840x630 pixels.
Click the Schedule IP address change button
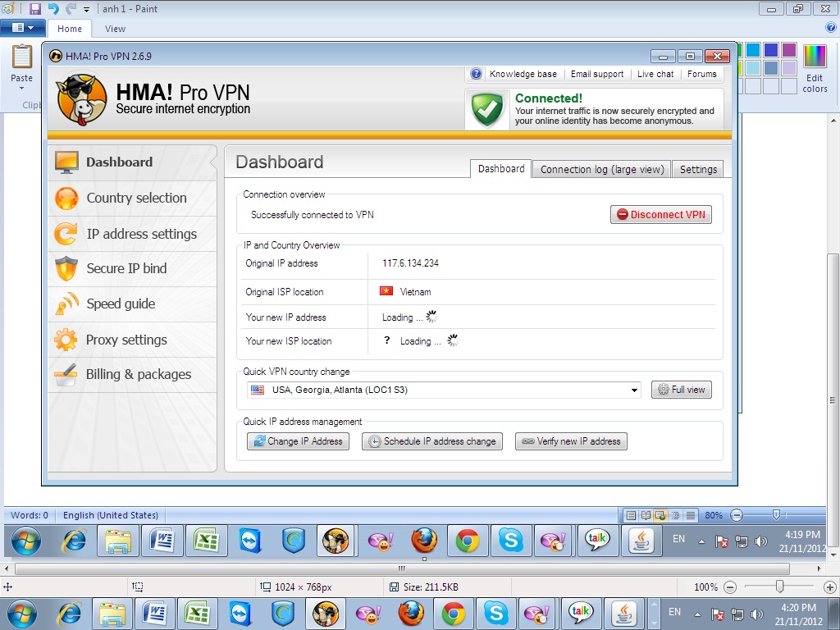pyautogui.click(x=431, y=441)
